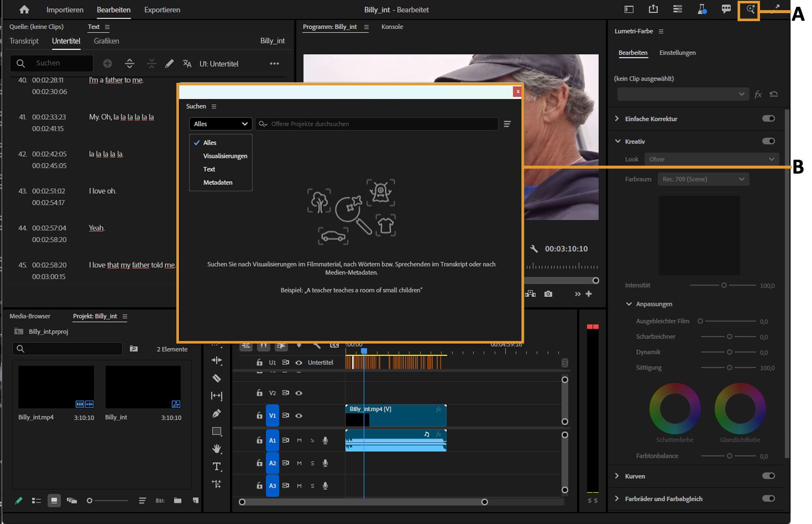The image size is (812, 524).
Task: Disable the Kreativ effect switch
Action: 769,141
